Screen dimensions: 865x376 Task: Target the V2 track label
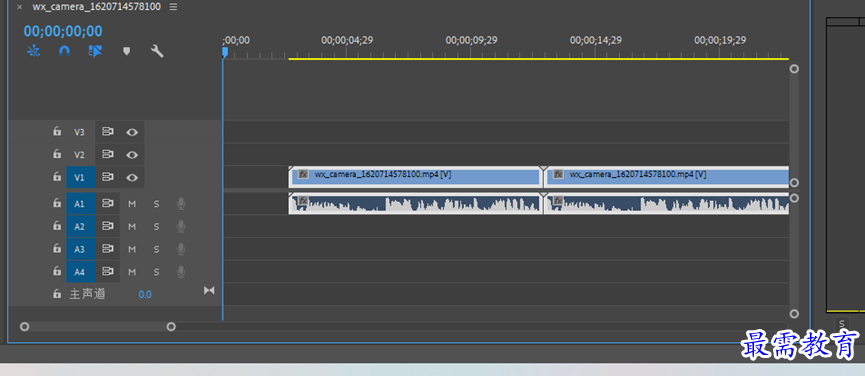click(x=80, y=154)
